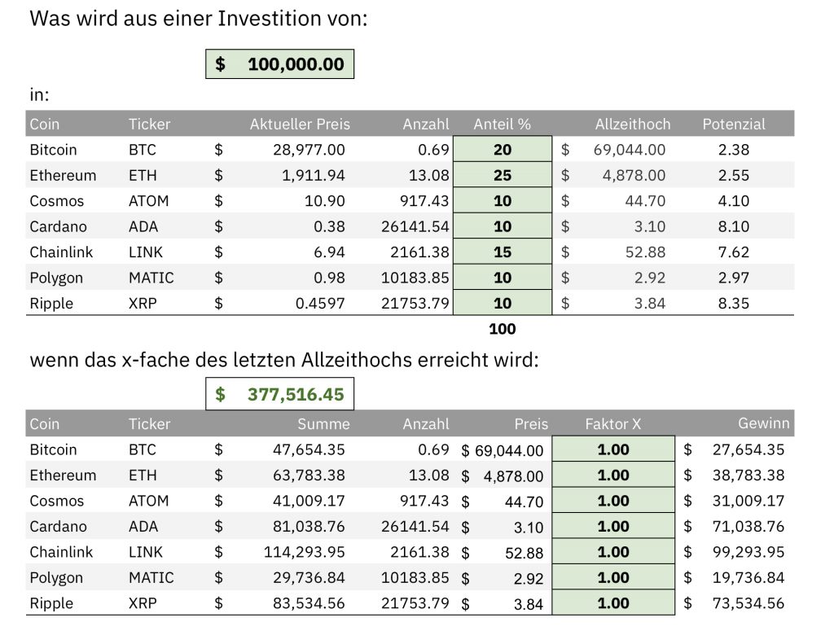Click the Anteil % total of 100
The height and width of the screenshot is (644, 834).
point(502,329)
